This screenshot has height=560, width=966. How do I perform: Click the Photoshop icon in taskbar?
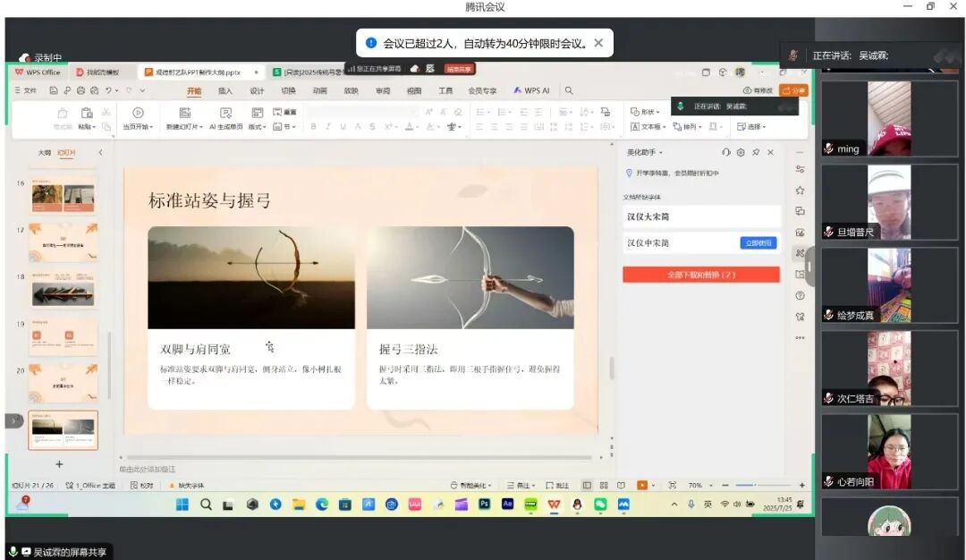tap(484, 504)
